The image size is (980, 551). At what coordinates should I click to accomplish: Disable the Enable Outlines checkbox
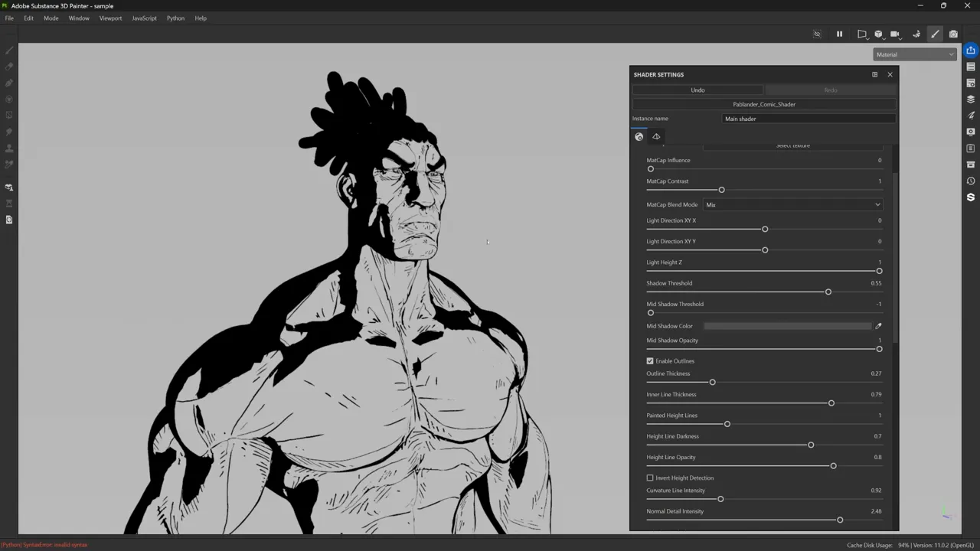click(650, 360)
